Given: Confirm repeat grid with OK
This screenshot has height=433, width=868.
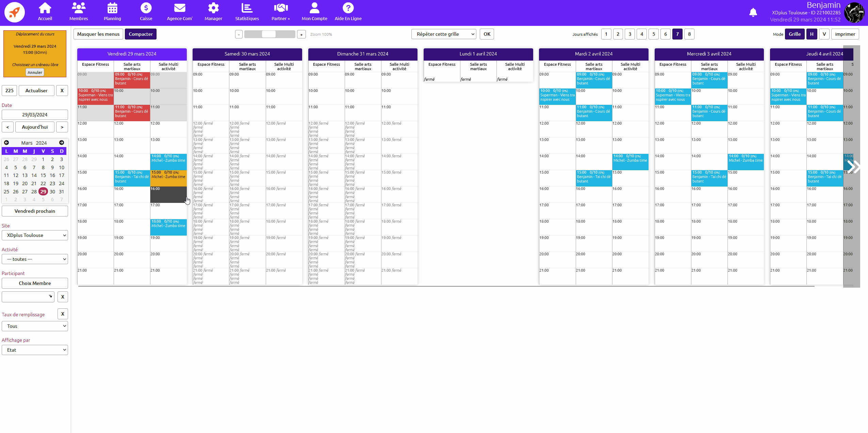Looking at the screenshot, I should coord(487,34).
